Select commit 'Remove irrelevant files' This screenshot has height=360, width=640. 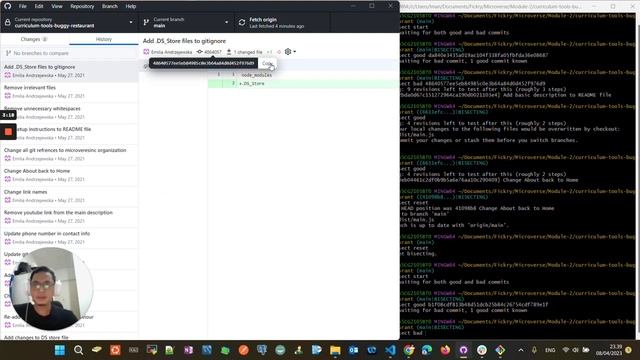tap(69, 92)
